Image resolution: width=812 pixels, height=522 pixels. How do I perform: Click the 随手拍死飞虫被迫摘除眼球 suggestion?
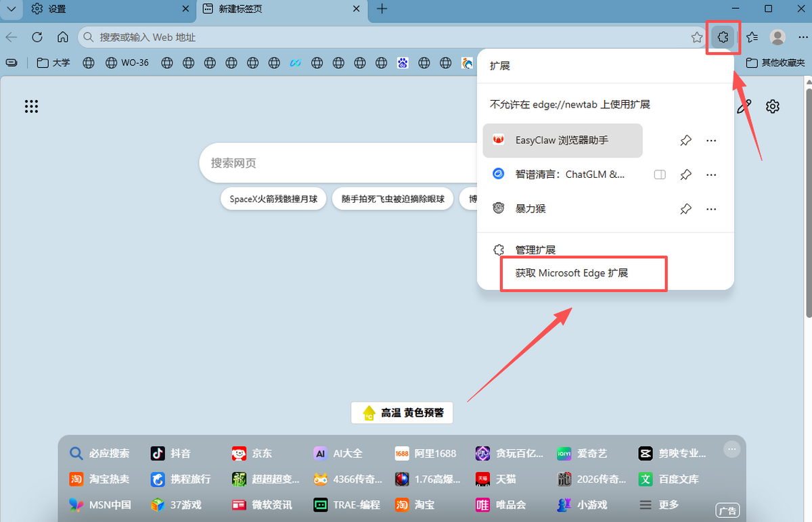[392, 199]
